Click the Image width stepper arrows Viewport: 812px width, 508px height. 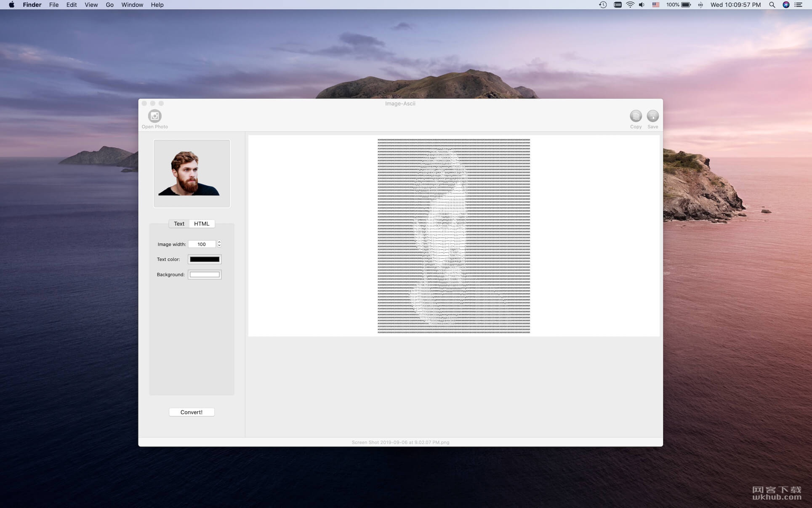coord(219,244)
